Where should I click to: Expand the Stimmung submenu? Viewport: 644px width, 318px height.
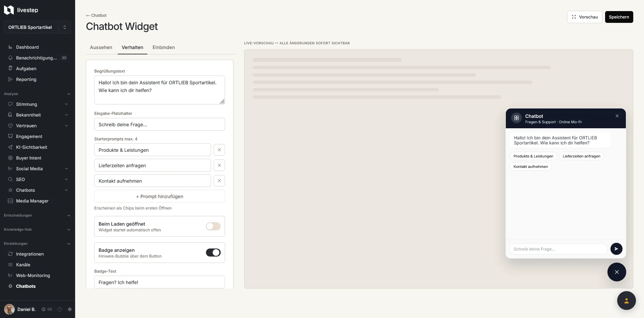point(66,104)
